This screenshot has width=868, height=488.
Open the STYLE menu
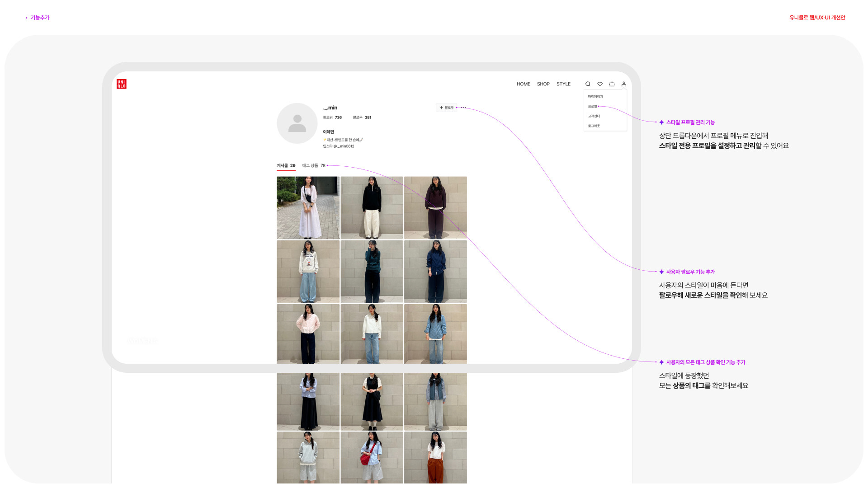pos(563,84)
